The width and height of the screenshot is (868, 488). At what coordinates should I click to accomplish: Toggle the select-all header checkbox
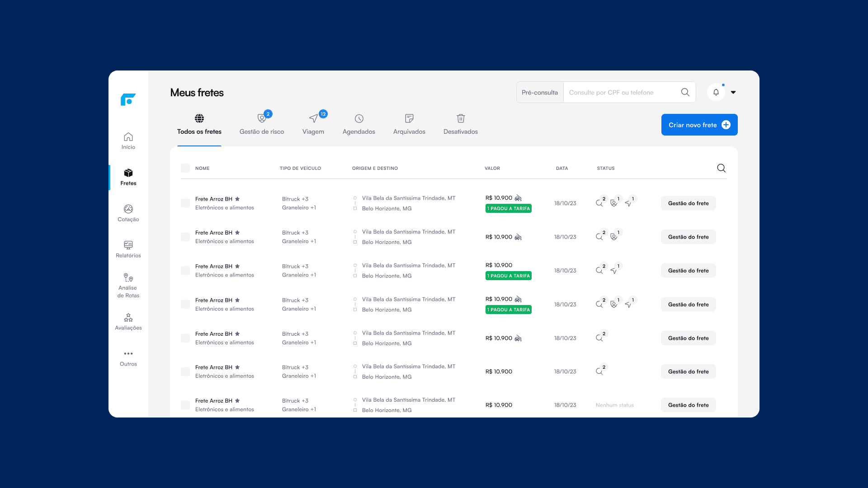pyautogui.click(x=185, y=168)
